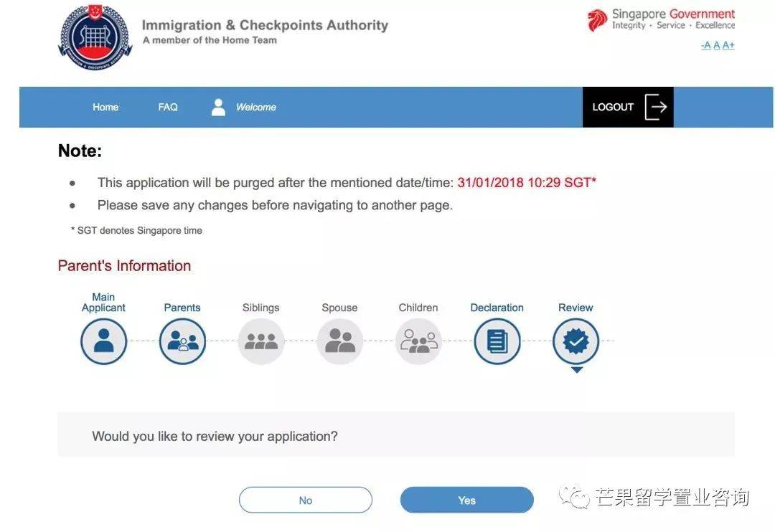
Task: Click the Siblings step icon
Action: pos(260,341)
